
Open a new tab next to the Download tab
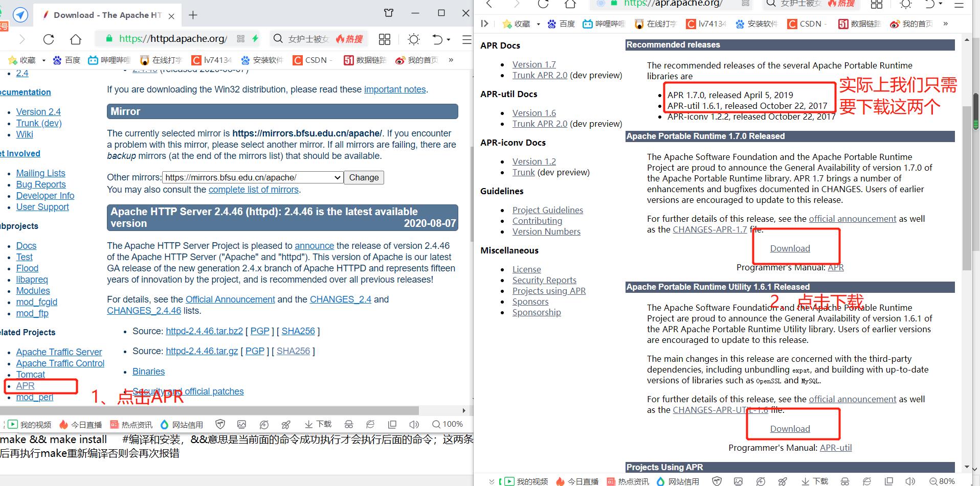pos(193,15)
